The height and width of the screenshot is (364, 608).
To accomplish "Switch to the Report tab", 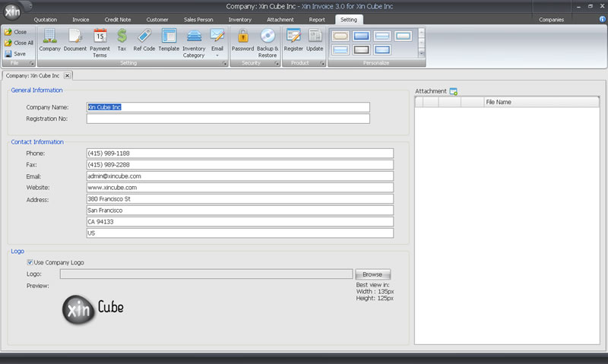I will click(317, 20).
